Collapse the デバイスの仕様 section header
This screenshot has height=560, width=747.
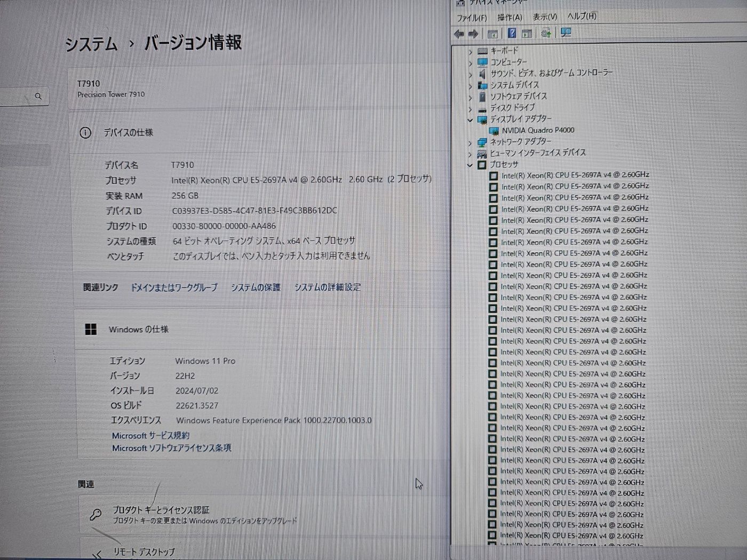pyautogui.click(x=259, y=133)
